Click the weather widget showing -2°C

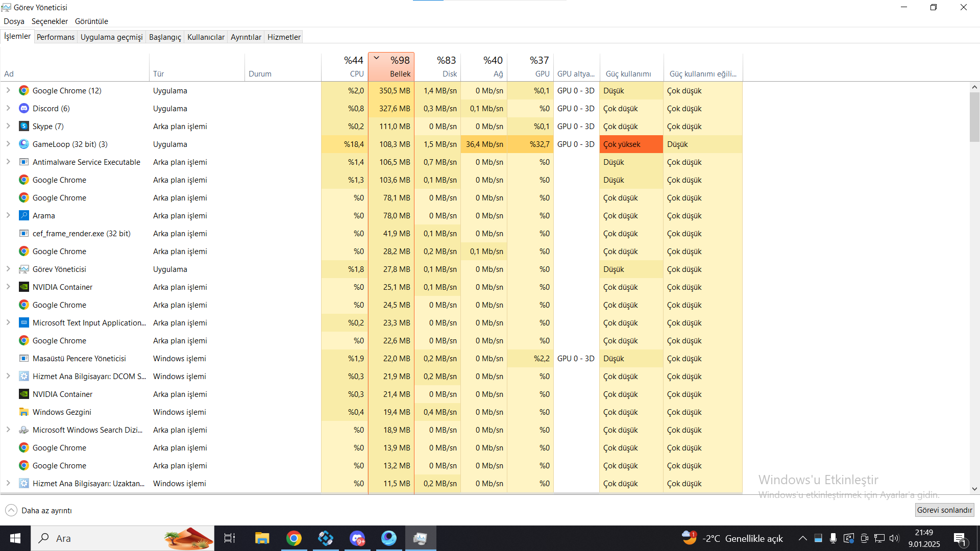[732, 538]
